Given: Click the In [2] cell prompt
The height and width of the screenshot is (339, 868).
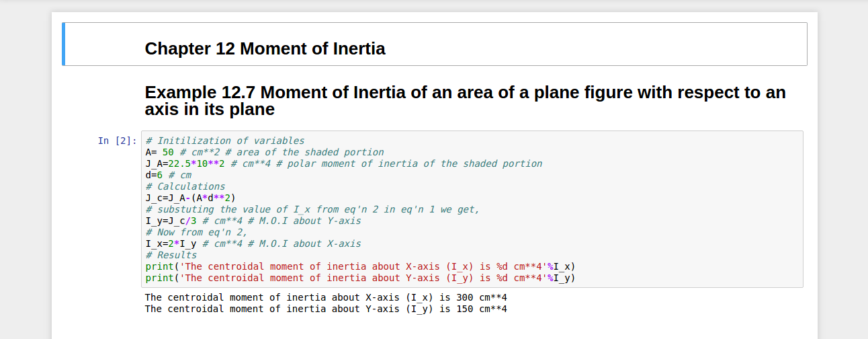Looking at the screenshot, I should (x=117, y=141).
